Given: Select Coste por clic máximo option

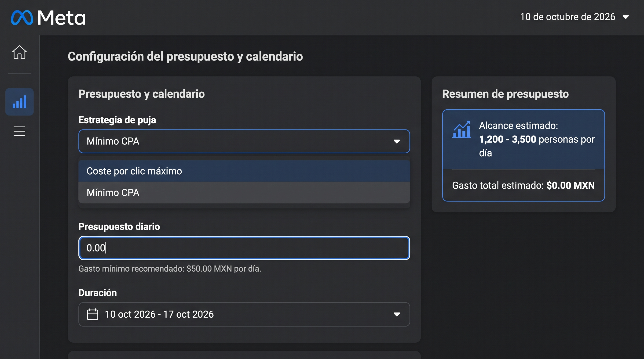Looking at the screenshot, I should click(x=244, y=171).
